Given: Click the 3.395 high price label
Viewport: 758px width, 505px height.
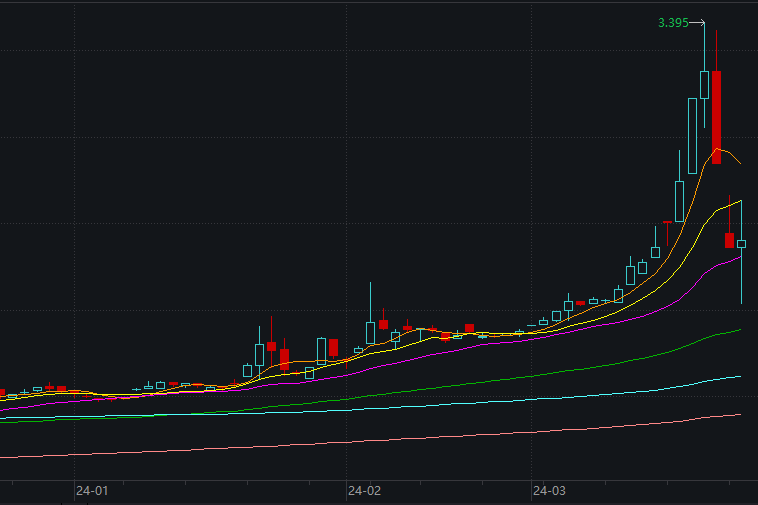Looking at the screenshot, I should point(673,23).
